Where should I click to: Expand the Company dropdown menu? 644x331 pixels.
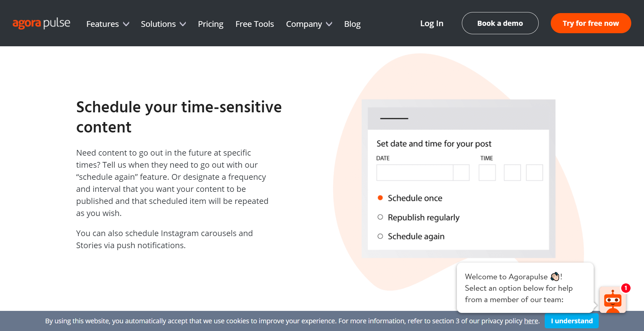coord(309,24)
